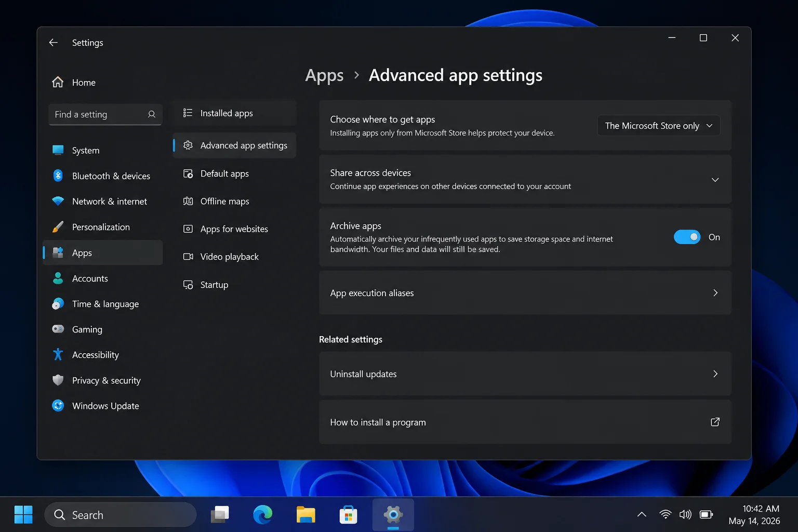Go to Windows Update category
This screenshot has height=532, width=798.
(x=103, y=406)
